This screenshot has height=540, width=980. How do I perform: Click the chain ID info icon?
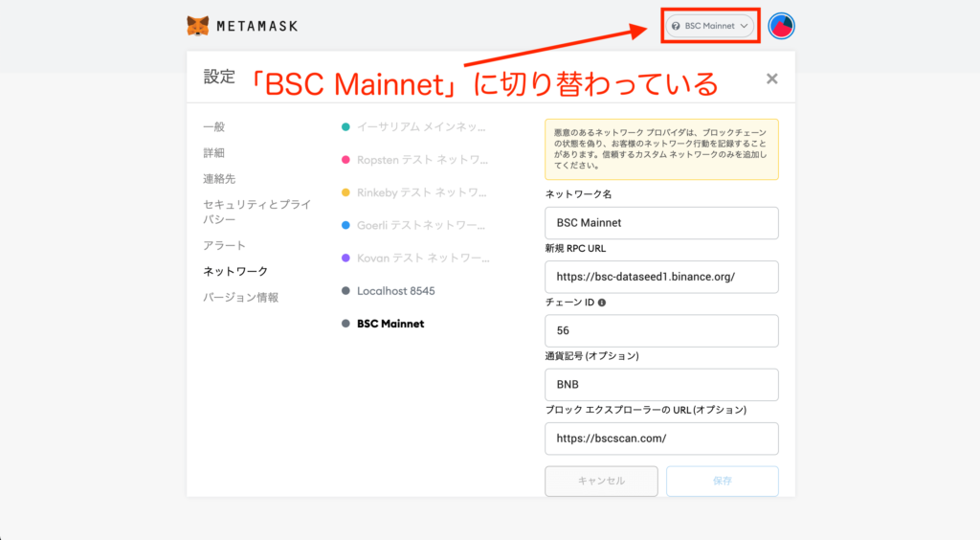(602, 303)
